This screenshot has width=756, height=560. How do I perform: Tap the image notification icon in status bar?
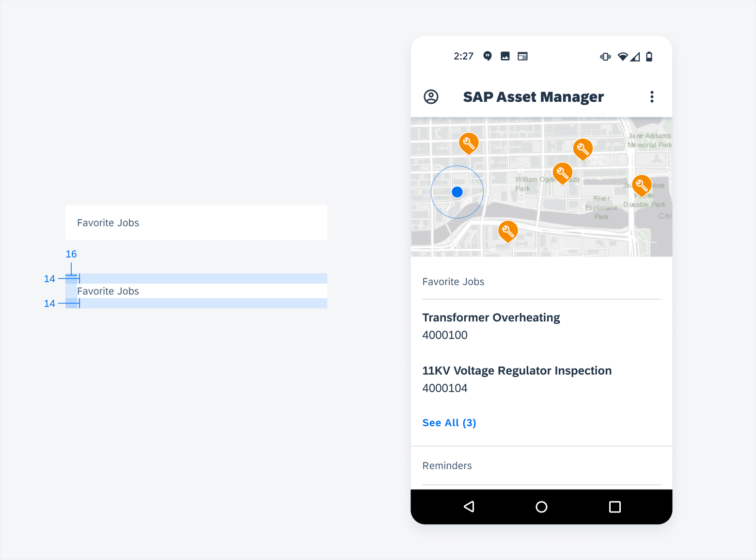tap(505, 56)
